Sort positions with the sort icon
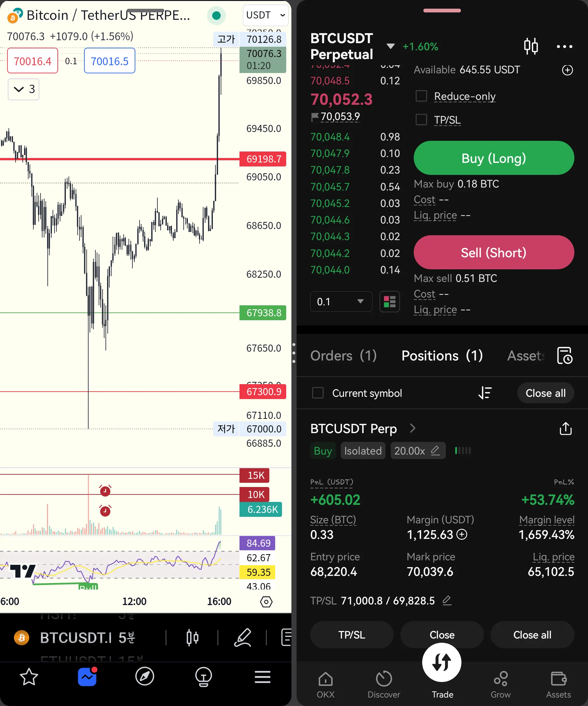 (x=485, y=393)
